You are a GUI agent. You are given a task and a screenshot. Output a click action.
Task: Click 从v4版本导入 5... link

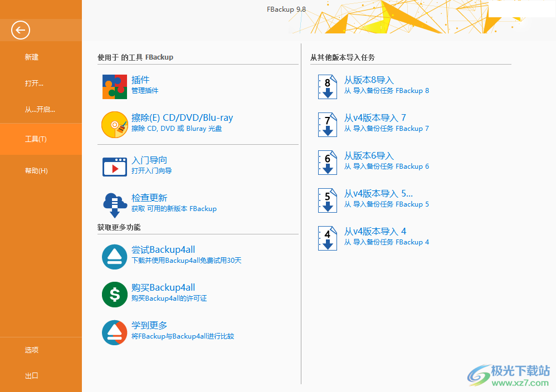click(378, 194)
